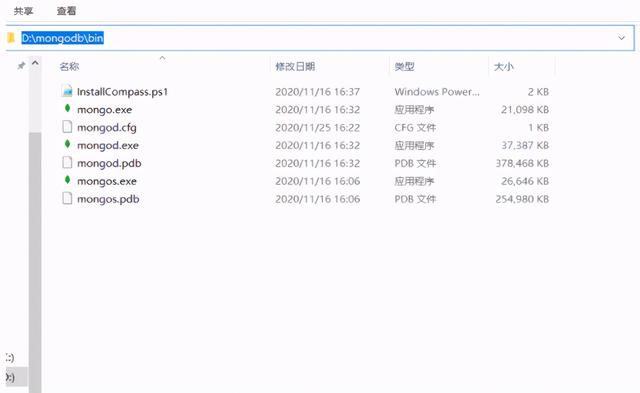Screen dimensions: 640x393
Task: Click the size 254,980 KB cell
Action: tap(522, 200)
